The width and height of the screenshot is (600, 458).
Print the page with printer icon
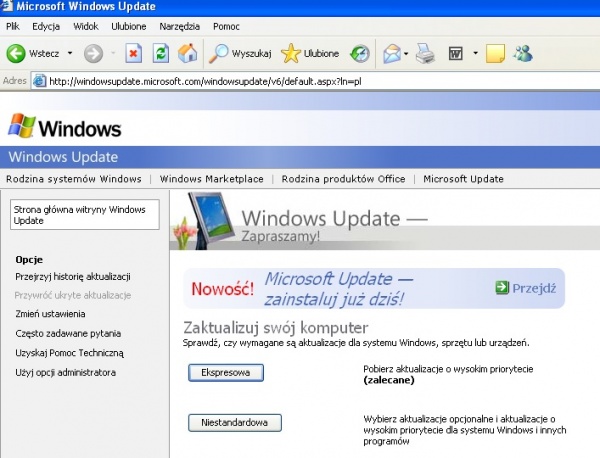pos(425,54)
